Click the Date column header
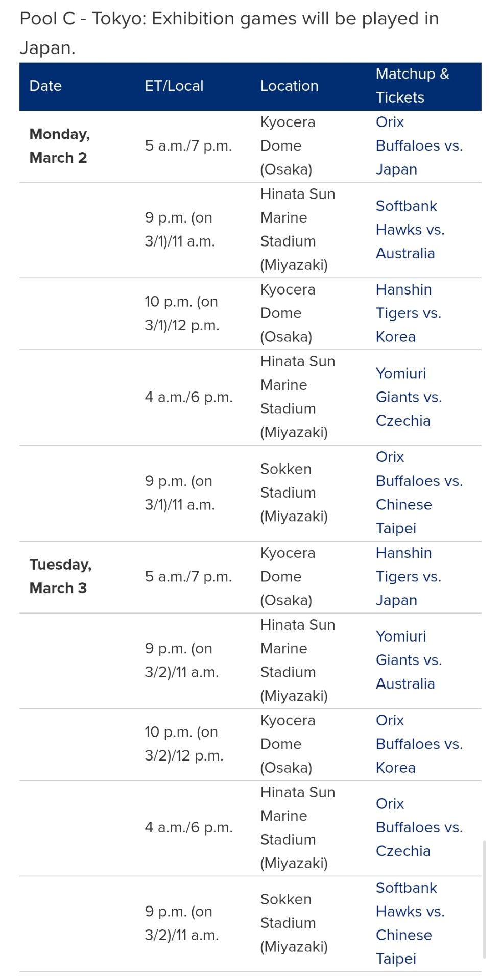 45,86
